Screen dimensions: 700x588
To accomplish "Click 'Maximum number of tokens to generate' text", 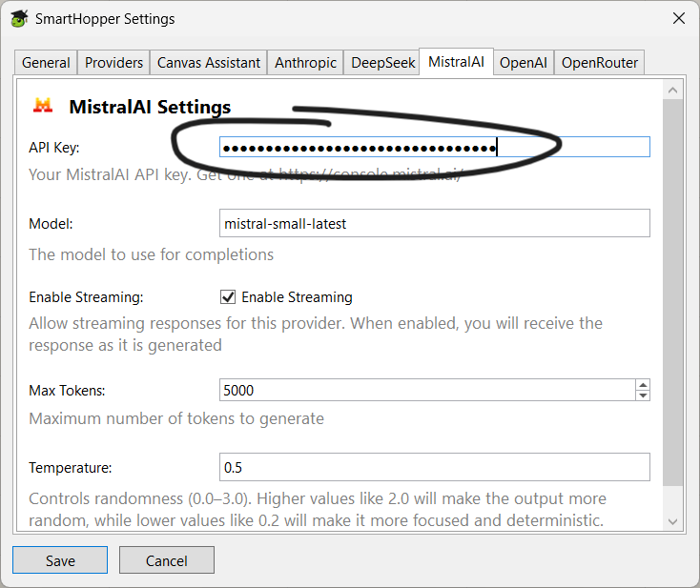I will [x=176, y=419].
